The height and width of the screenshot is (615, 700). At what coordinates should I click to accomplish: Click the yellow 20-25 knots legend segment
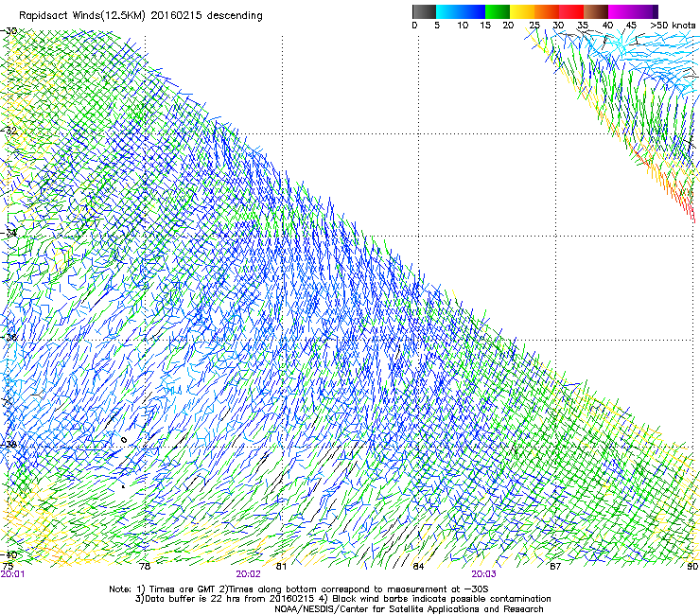[x=522, y=11]
